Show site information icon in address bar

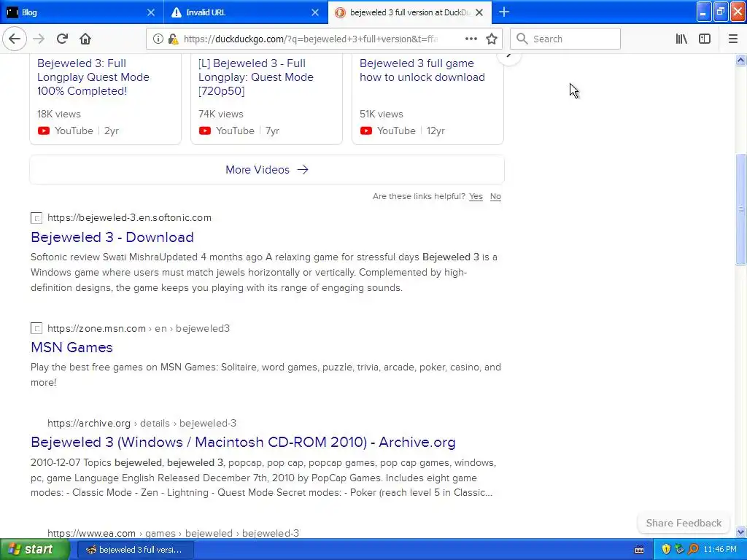[x=158, y=39]
